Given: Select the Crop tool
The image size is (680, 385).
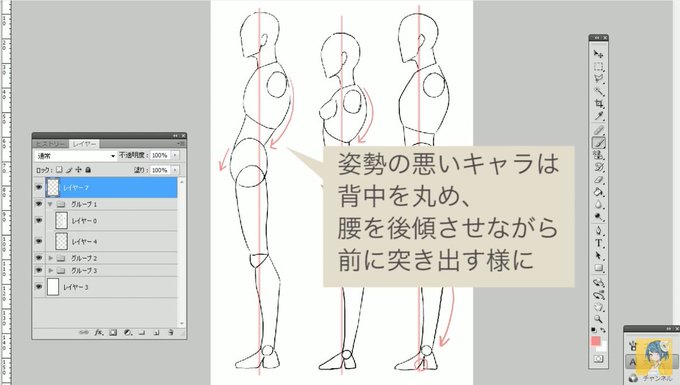Looking at the screenshot, I should tap(598, 104).
